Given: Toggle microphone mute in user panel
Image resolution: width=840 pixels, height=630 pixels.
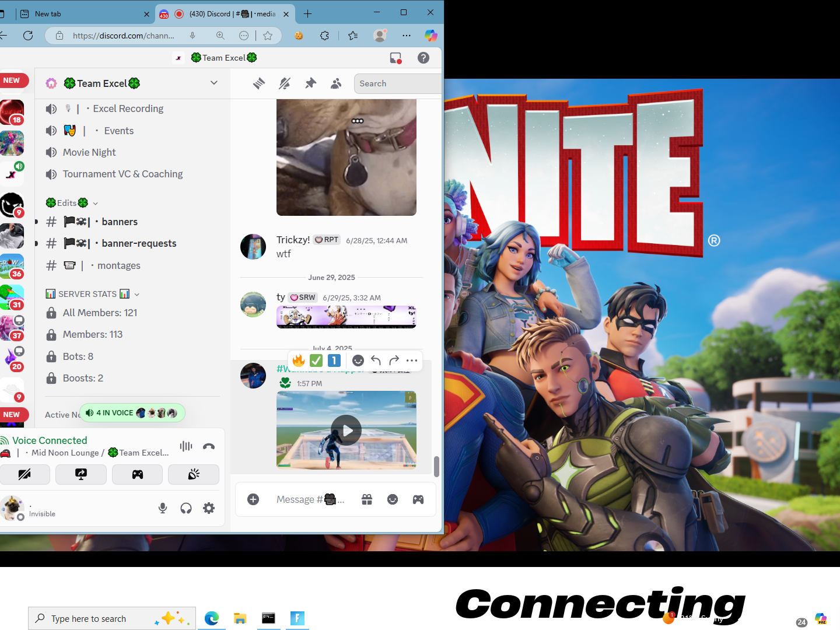Looking at the screenshot, I should (163, 508).
